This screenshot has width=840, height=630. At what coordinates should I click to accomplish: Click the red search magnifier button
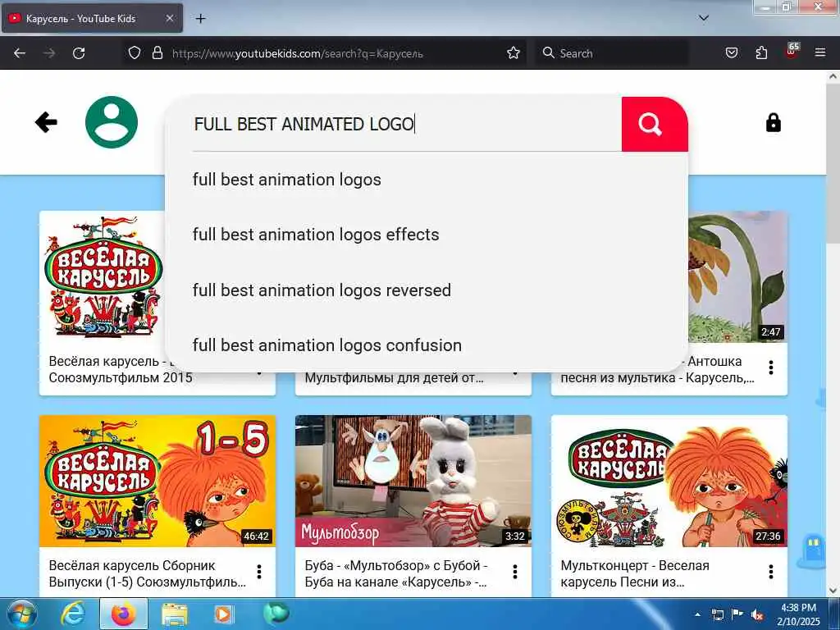click(654, 124)
